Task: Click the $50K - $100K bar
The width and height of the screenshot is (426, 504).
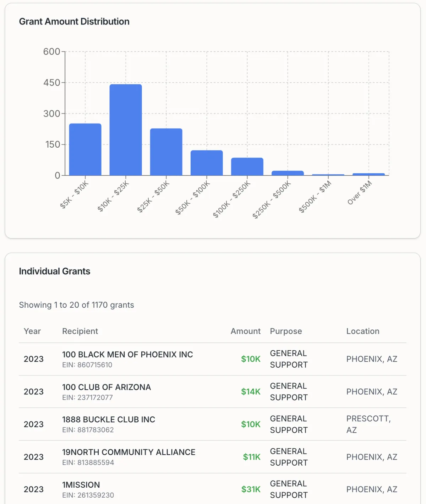Action: pyautogui.click(x=207, y=163)
